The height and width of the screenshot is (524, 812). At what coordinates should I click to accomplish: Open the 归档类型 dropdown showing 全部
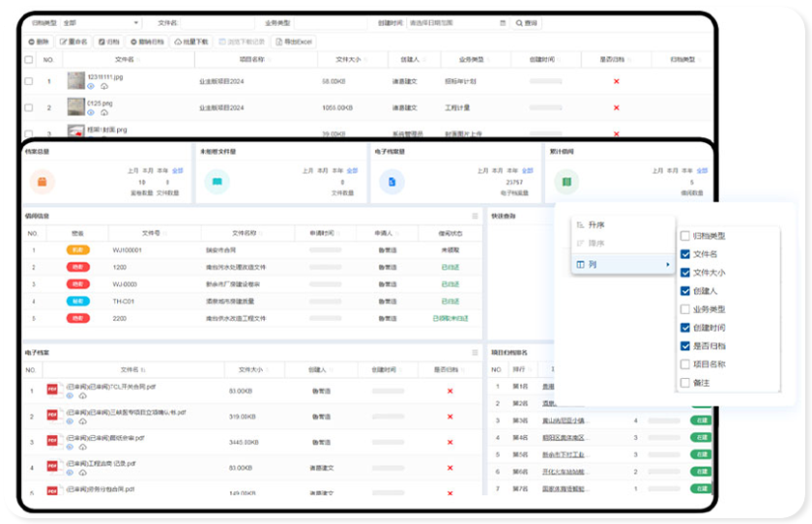(99, 22)
